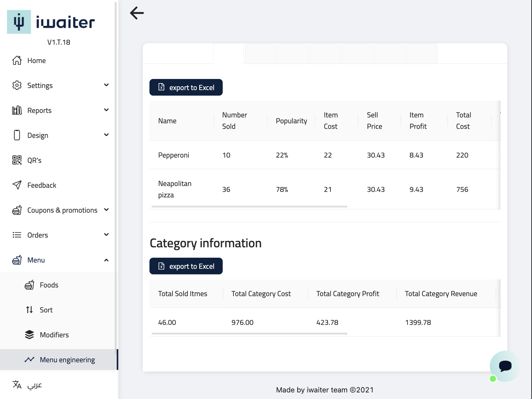Viewport: 532px width, 399px height.
Task: Click the QR's code icon
Action: 17,160
